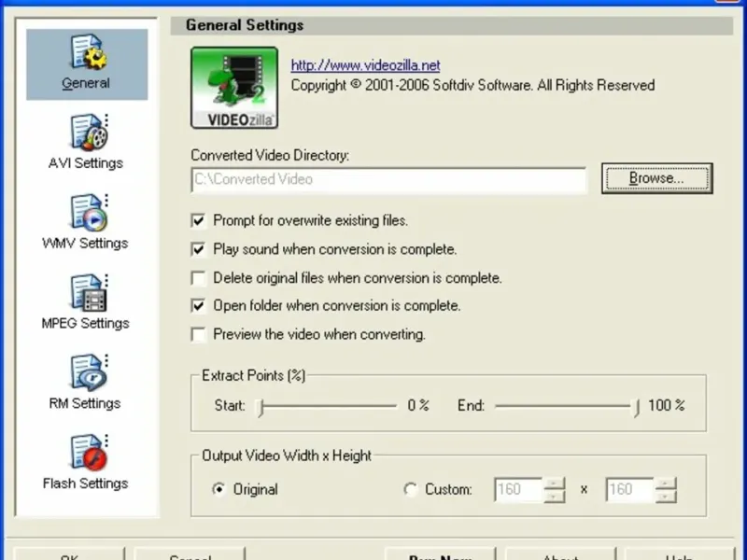The image size is (747, 560).
Task: Click the End extract point slider handle
Action: coord(637,407)
